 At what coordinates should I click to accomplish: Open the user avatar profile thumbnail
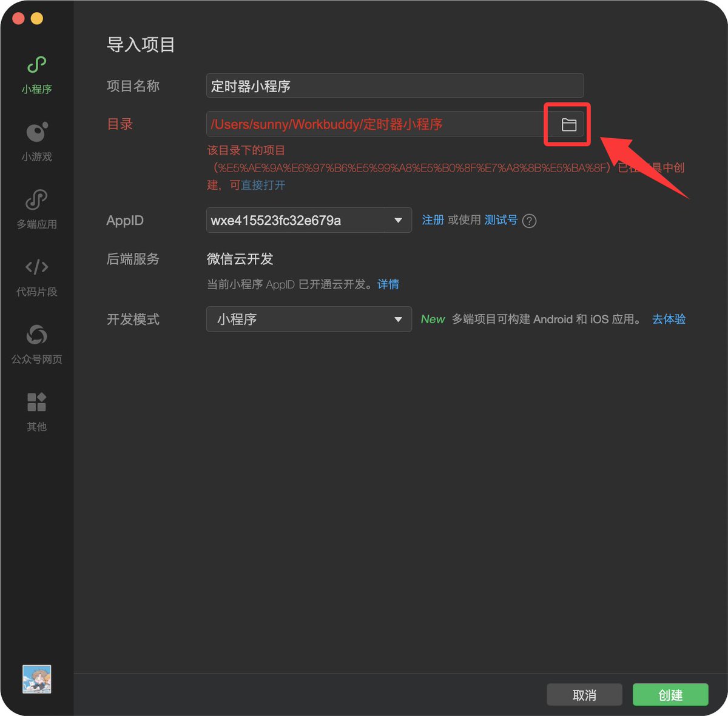coord(36,679)
